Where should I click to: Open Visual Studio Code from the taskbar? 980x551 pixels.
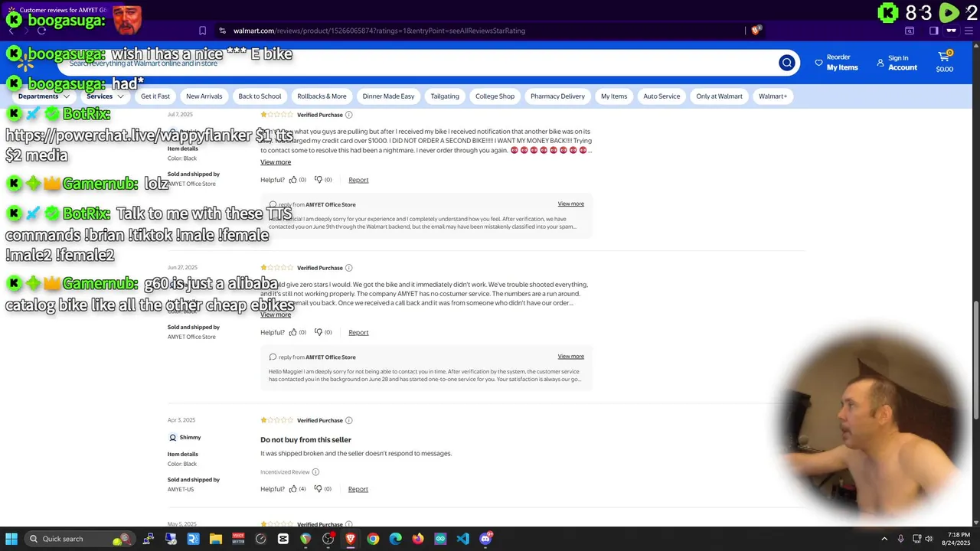(462, 539)
